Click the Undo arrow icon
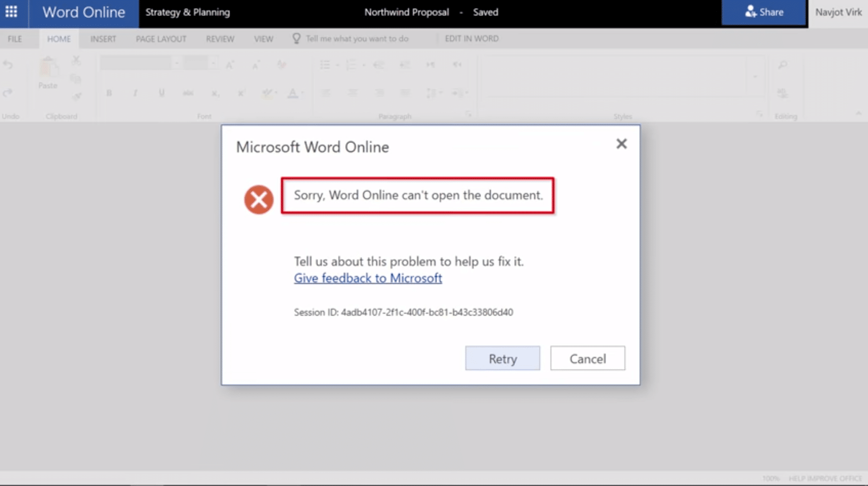Viewport: 868px width, 486px height. coord(8,65)
